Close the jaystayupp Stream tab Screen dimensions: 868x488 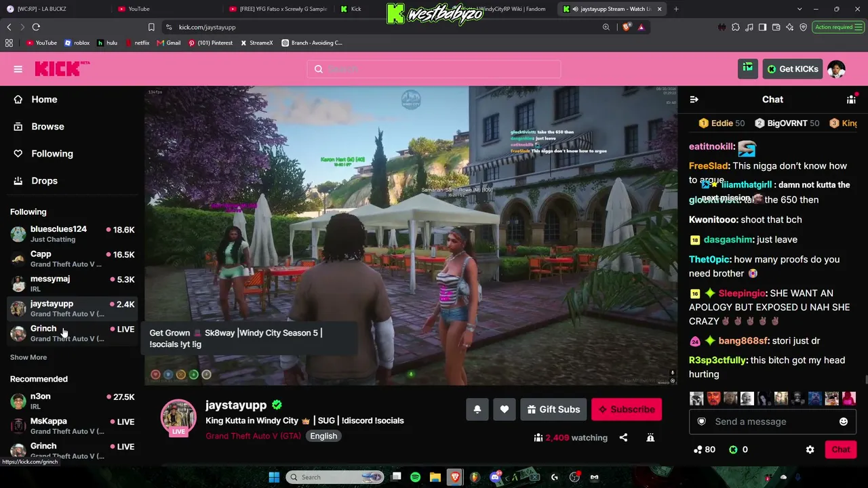point(659,9)
